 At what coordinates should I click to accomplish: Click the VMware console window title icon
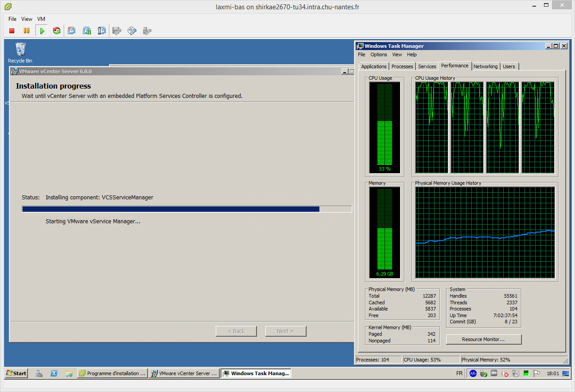point(8,7)
